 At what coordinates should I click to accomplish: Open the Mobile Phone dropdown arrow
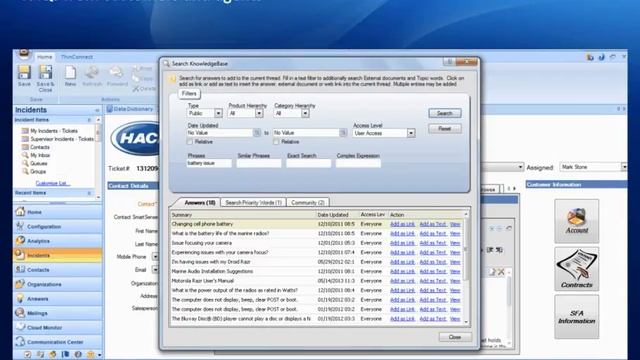click(x=155, y=256)
